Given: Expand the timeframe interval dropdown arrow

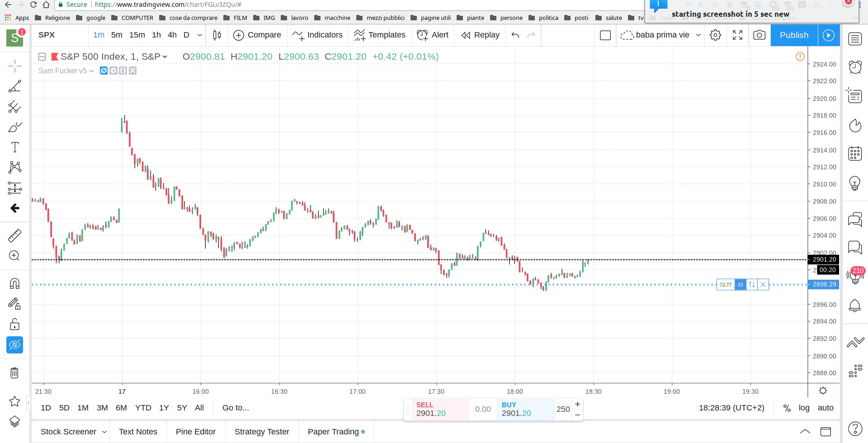Looking at the screenshot, I should (x=200, y=35).
